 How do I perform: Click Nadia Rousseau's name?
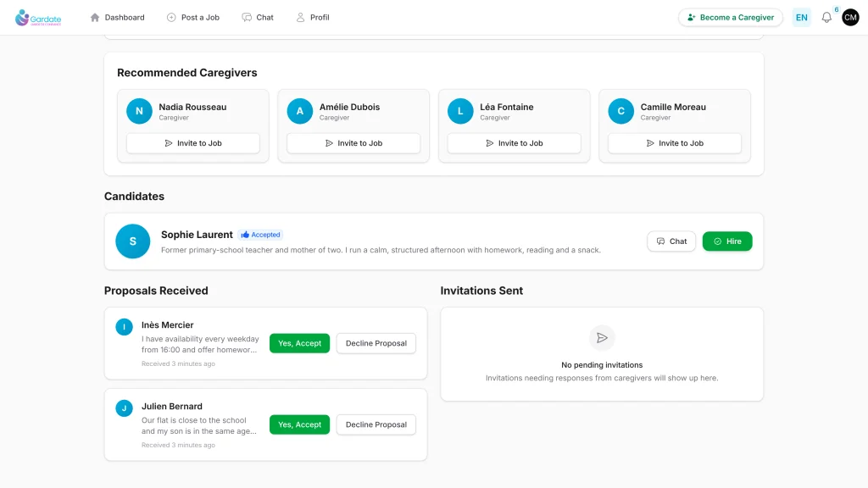pyautogui.click(x=192, y=108)
